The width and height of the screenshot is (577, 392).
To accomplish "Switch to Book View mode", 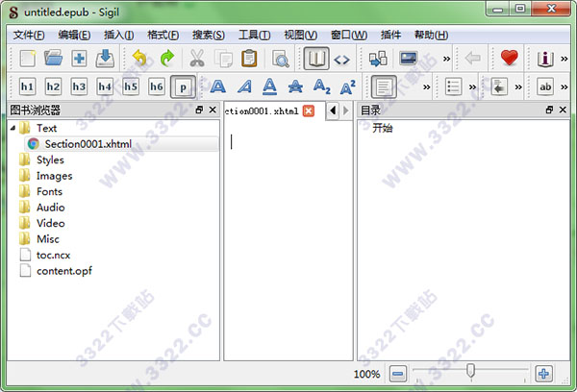I will point(316,58).
